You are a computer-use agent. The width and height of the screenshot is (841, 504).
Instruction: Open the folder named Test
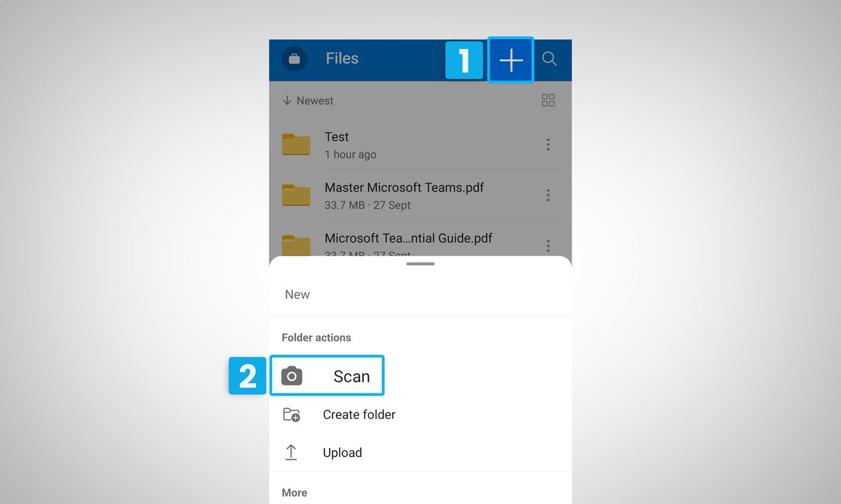coord(420,144)
